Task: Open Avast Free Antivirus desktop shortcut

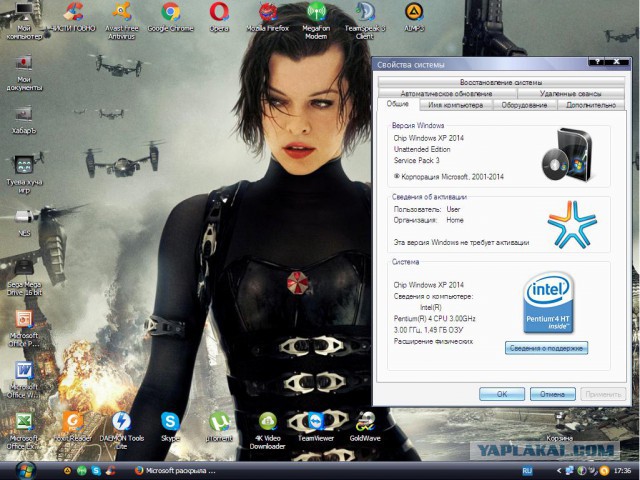Action: (122, 20)
